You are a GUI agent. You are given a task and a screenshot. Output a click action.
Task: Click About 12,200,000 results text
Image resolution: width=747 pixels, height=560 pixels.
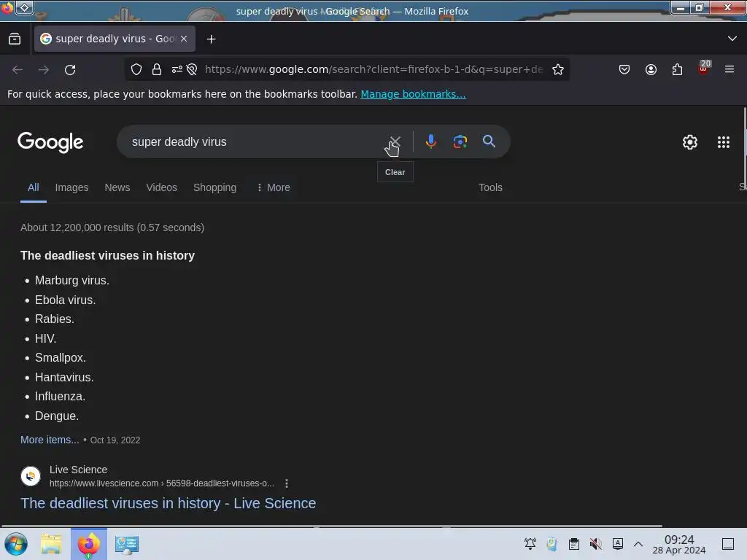point(112,227)
